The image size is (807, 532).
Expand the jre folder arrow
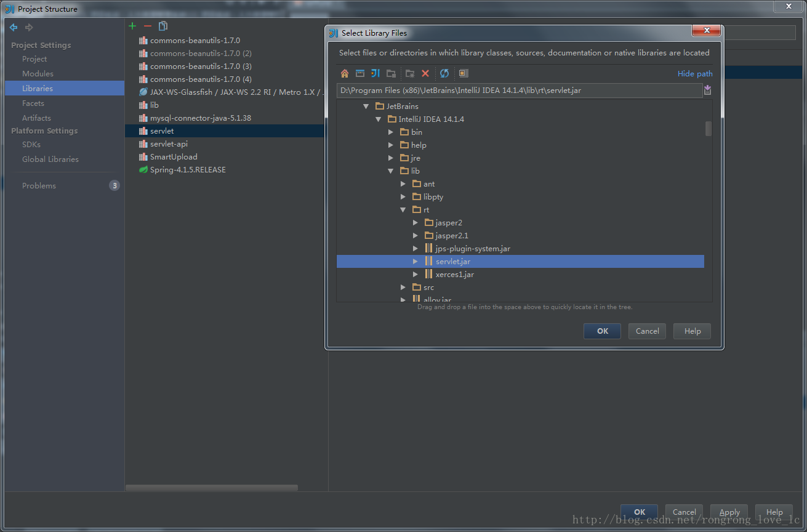[391, 158]
